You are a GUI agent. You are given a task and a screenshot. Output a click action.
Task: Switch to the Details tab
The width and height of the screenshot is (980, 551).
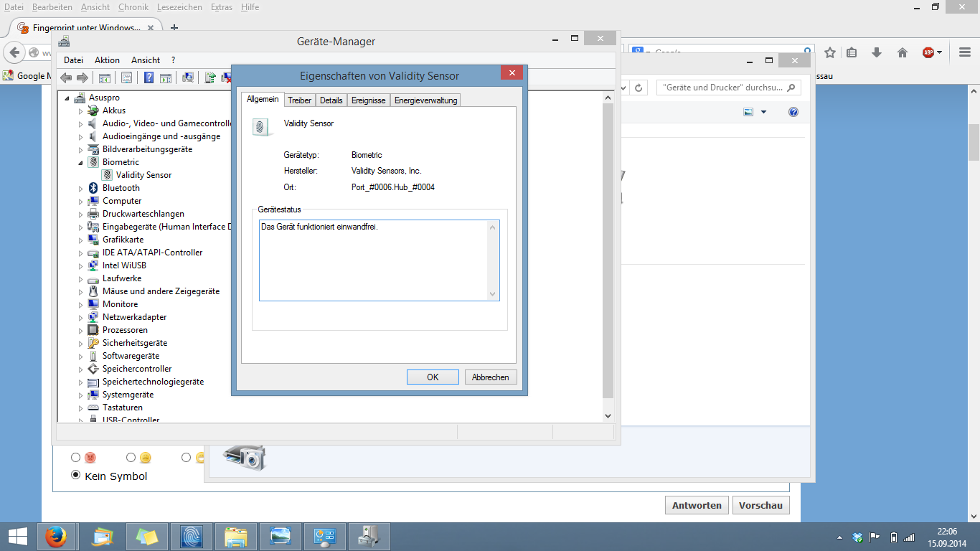(x=331, y=100)
